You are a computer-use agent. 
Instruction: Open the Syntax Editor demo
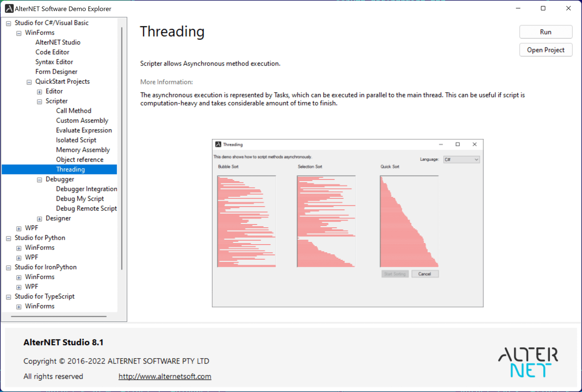click(x=54, y=62)
